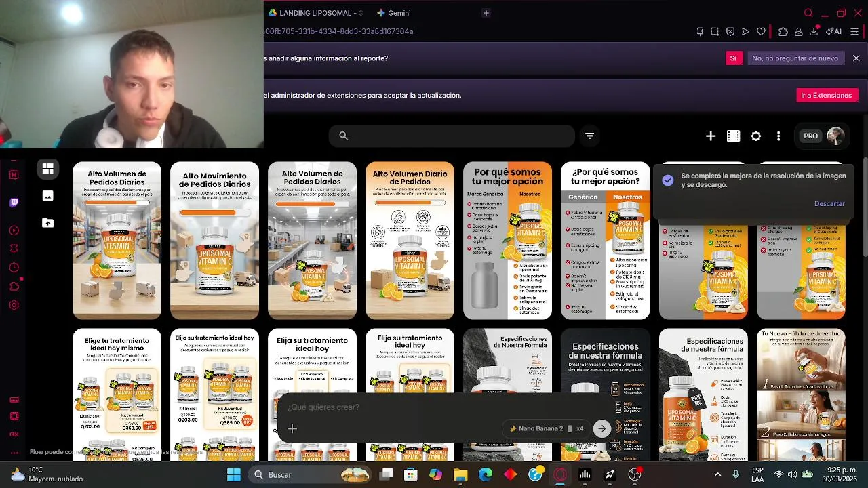The width and height of the screenshot is (868, 488).
Task: Open the weather widget 10°C Mayorm. nublado
Action: (x=46, y=474)
